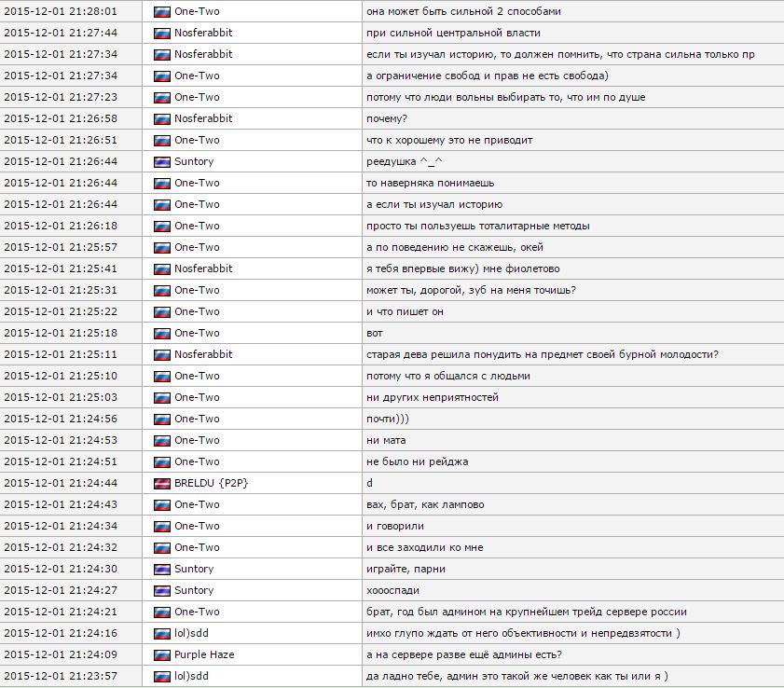Click the message "играйте, парни"
This screenshot has width=784, height=688.
[406, 569]
